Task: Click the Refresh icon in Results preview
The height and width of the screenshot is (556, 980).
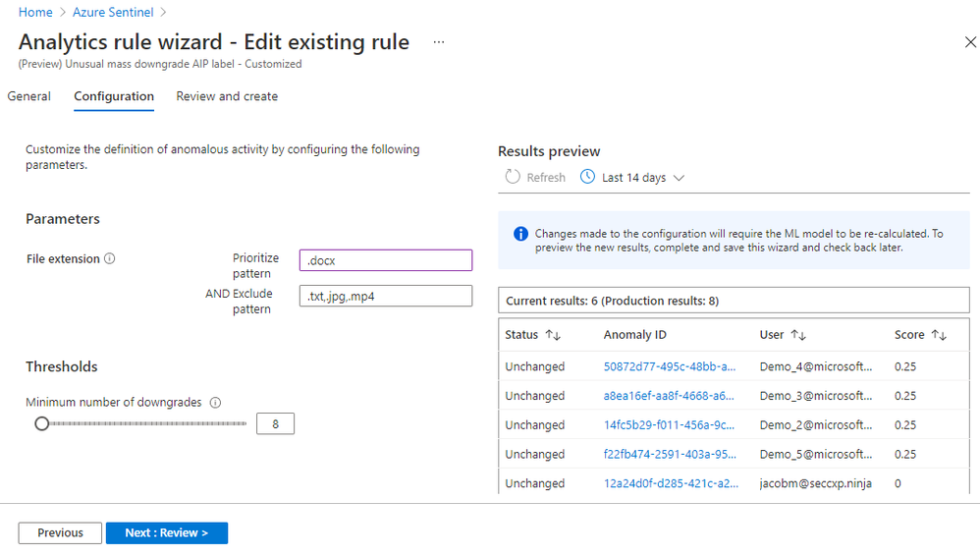Action: (x=513, y=178)
